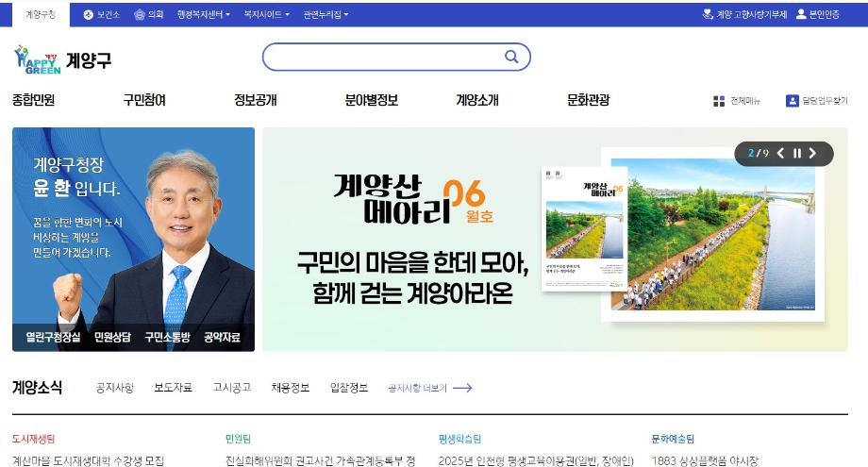Image resolution: width=868 pixels, height=467 pixels.
Task: Switch to the 채용정보 tab
Action: click(290, 388)
